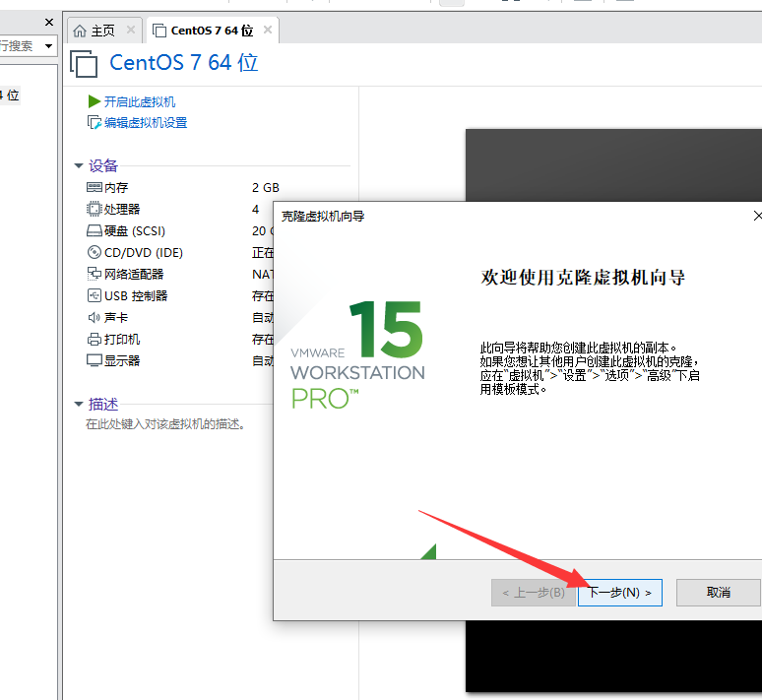Select CD/DVD (IDE) device row

(180, 253)
